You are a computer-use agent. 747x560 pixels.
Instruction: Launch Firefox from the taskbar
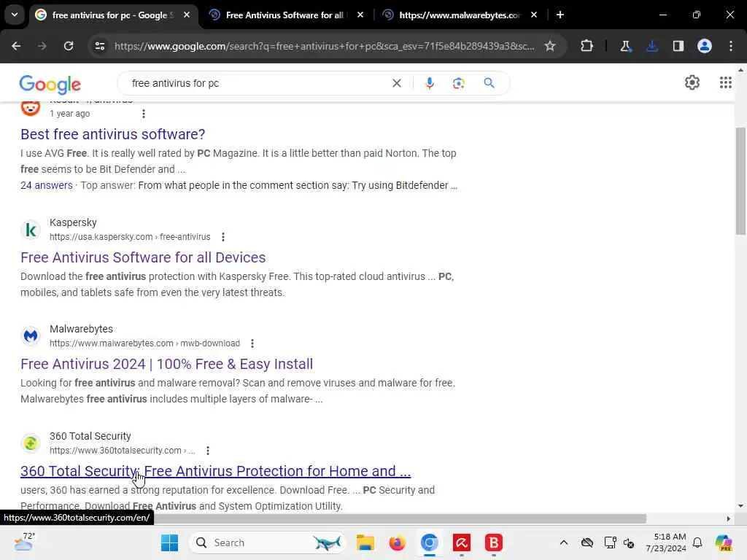(x=397, y=542)
